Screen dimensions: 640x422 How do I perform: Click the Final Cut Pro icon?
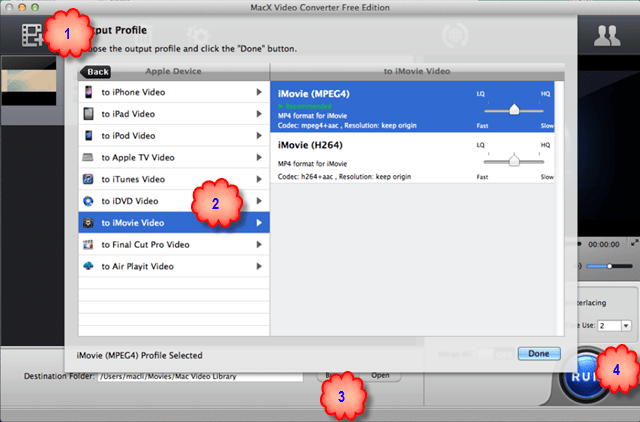pyautogui.click(x=88, y=244)
